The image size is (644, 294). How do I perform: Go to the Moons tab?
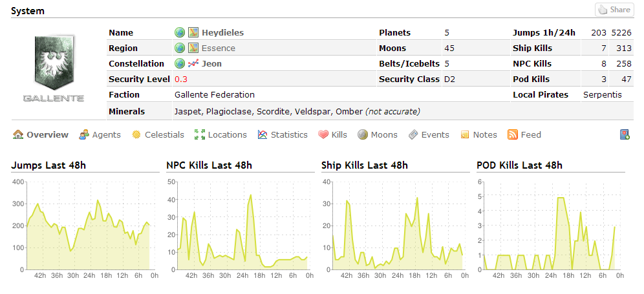point(378,134)
